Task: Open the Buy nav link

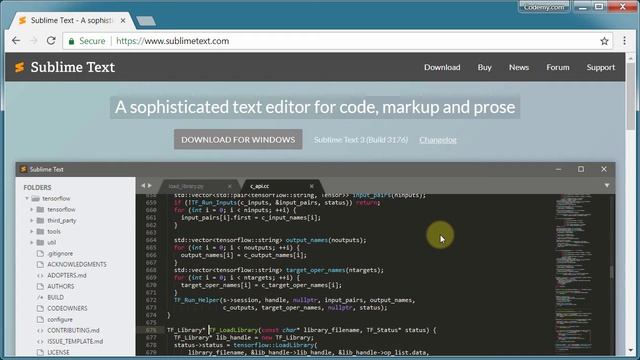Action: pyautogui.click(x=484, y=67)
